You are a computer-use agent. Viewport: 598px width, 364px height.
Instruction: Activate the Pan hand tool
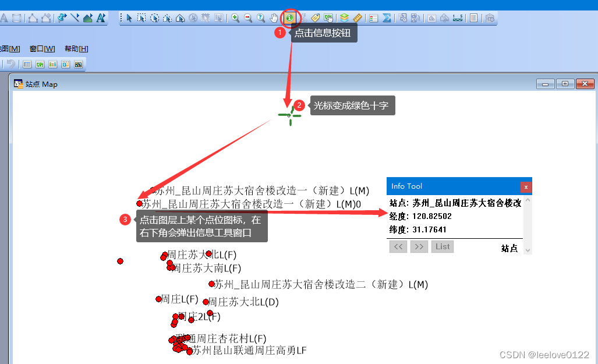[274, 18]
